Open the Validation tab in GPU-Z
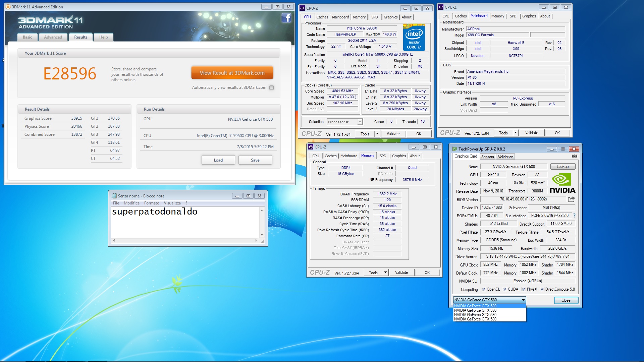 tap(505, 157)
